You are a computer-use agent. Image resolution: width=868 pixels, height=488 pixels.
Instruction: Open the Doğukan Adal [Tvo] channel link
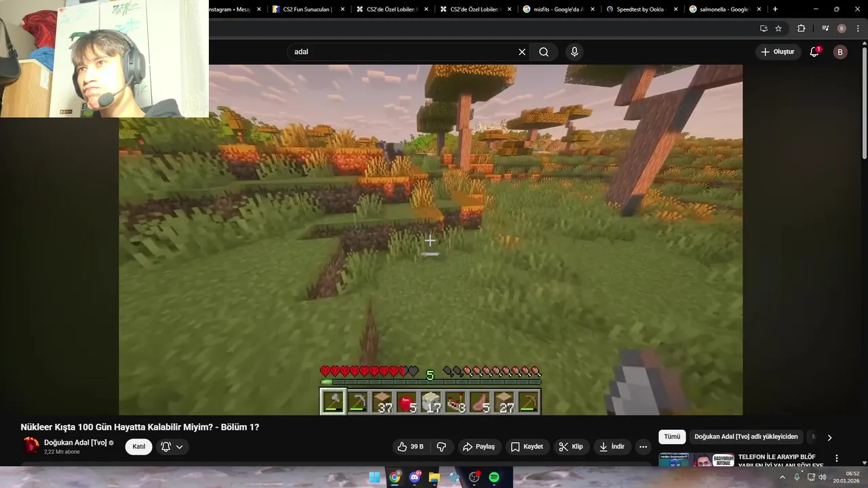click(75, 443)
